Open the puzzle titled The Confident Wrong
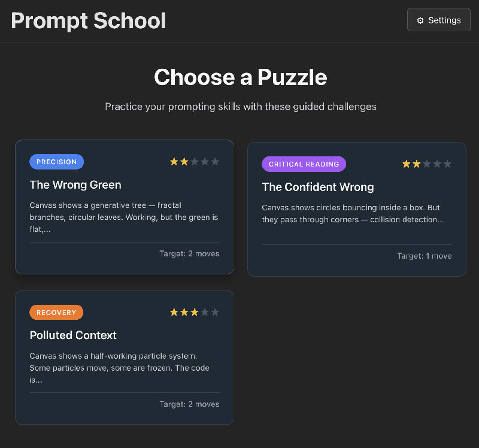479x448 pixels. click(357, 208)
